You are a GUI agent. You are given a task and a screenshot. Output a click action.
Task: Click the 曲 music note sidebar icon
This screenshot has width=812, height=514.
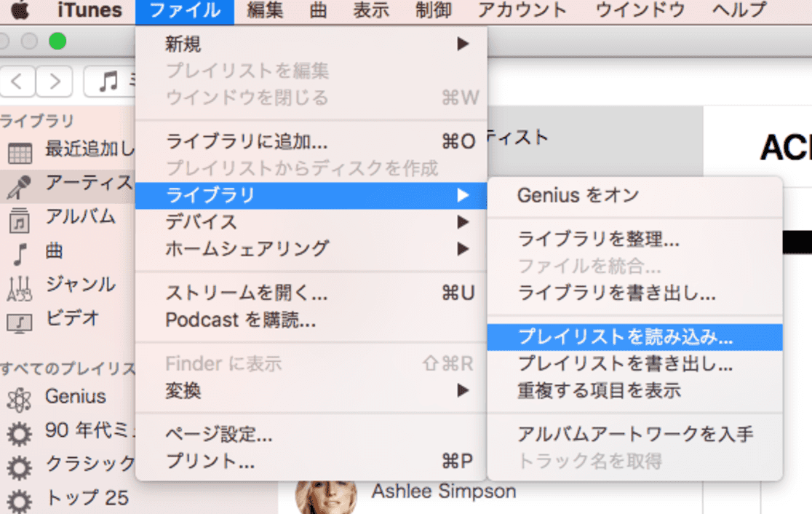(x=20, y=254)
